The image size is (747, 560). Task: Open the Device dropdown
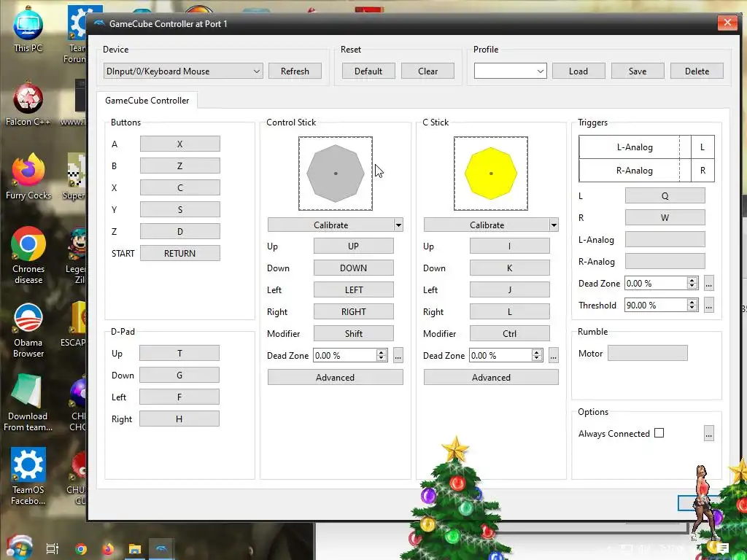(x=183, y=71)
